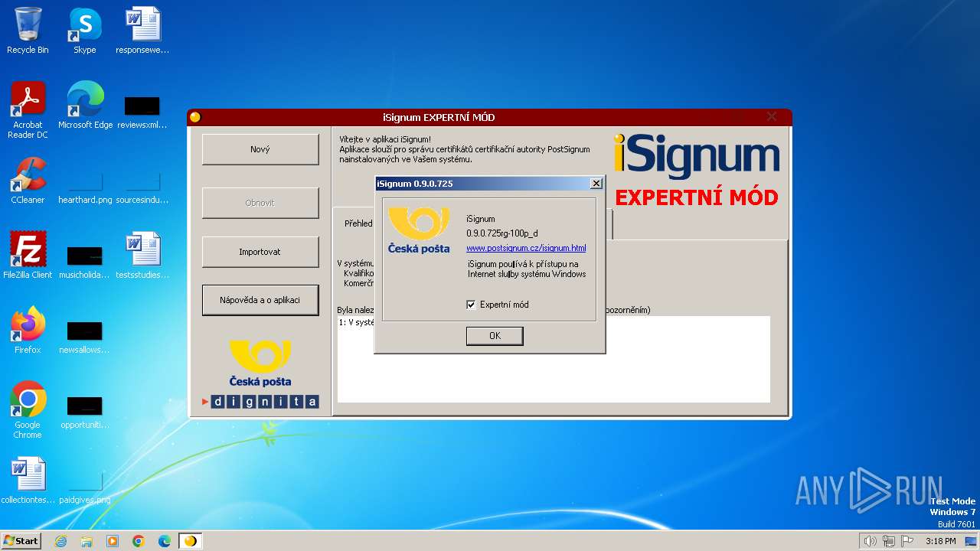Open the Start menu
Viewport: 980px width, 551px height.
point(21,540)
